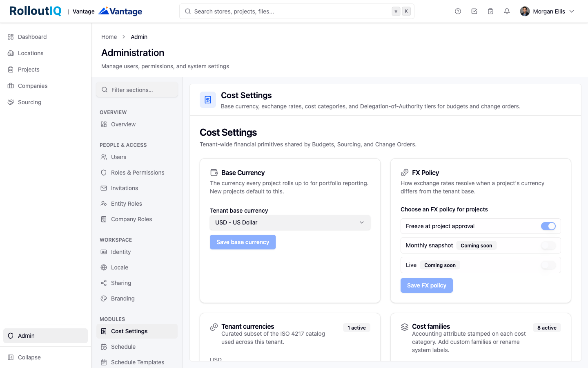The image size is (588, 368).
Task: Open Roles & Permissions section
Action: click(x=137, y=173)
